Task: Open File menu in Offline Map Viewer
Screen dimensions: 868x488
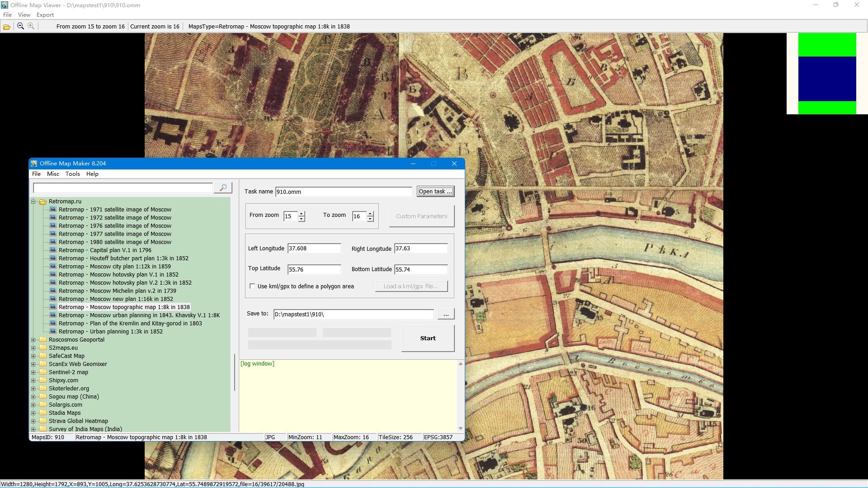Action: [7, 15]
